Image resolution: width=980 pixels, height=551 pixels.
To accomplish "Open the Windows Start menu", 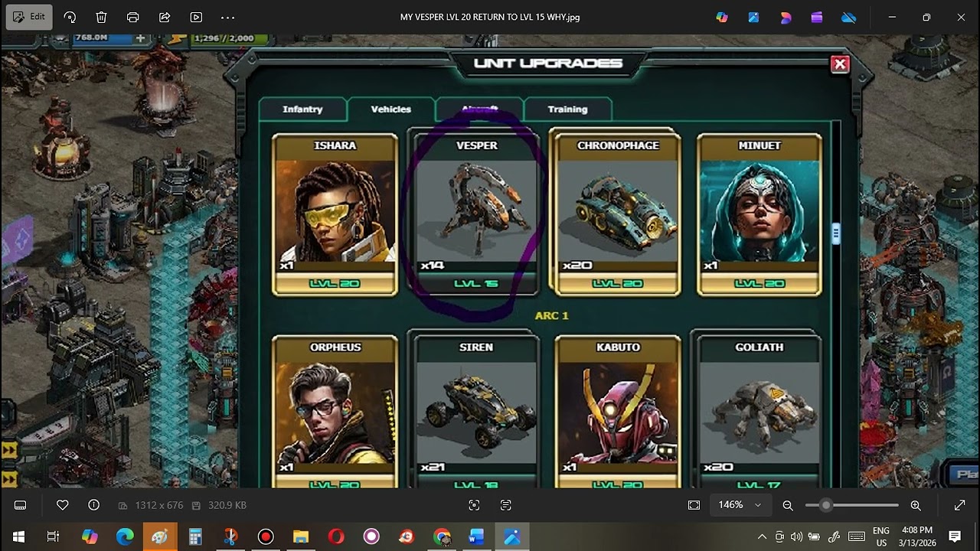I will tap(18, 536).
